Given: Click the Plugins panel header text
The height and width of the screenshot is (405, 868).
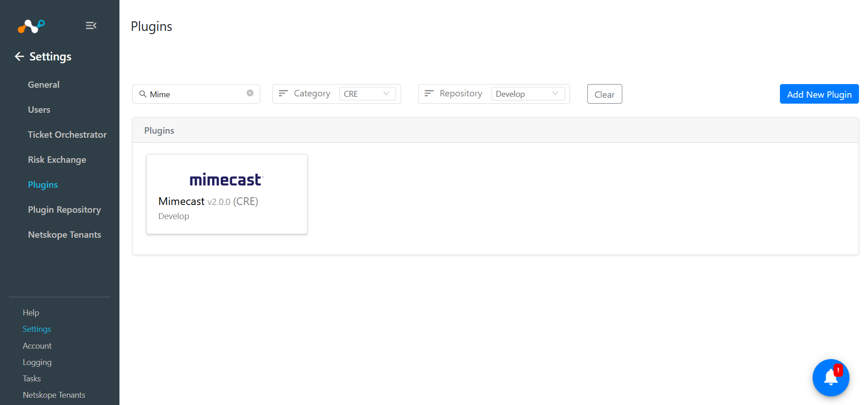Looking at the screenshot, I should (159, 130).
